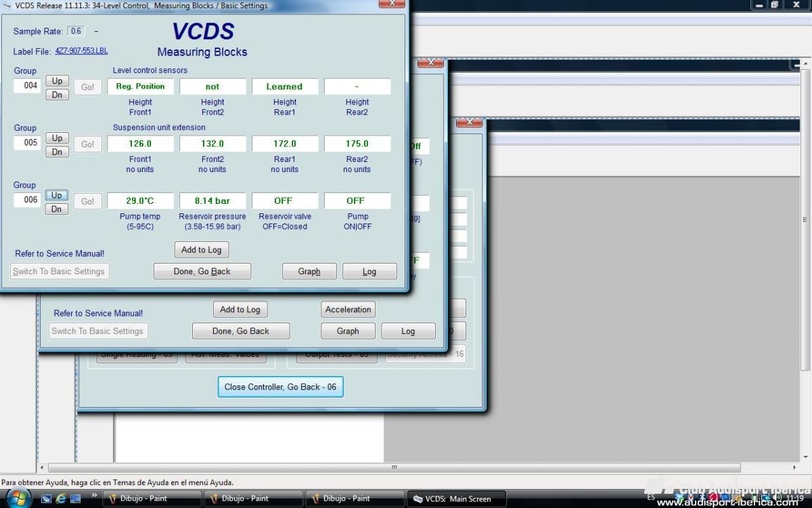Viewport: 812px width, 508px height.
Task: Switch to the third Dibujo - Paint taskbar button
Action: (x=354, y=499)
